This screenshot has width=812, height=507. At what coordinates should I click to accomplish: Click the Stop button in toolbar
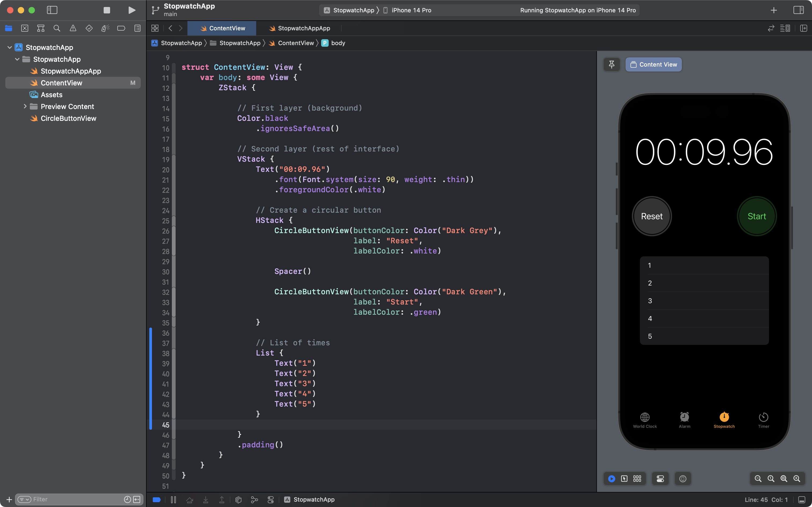click(x=107, y=10)
